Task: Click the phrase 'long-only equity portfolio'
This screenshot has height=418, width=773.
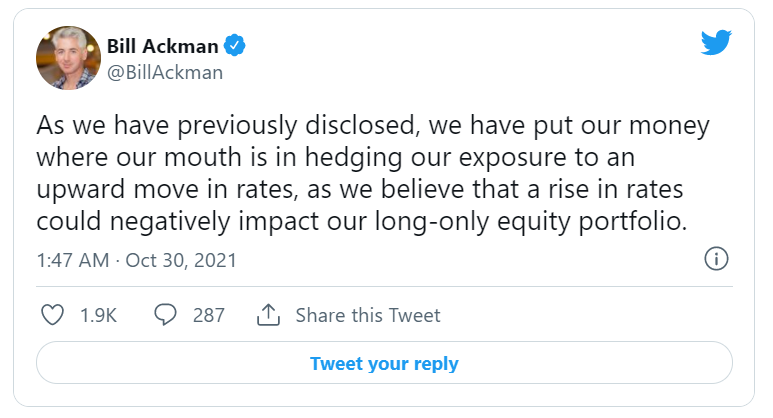Action: pyautogui.click(x=530, y=221)
